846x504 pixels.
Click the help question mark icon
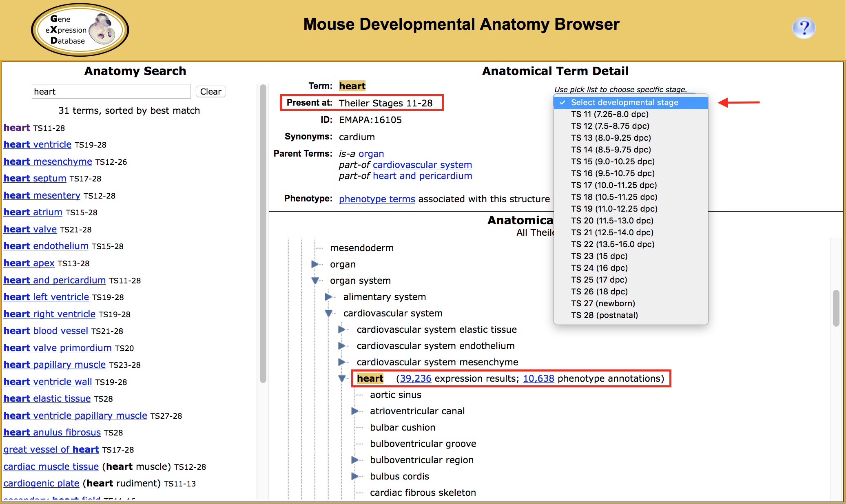[803, 28]
